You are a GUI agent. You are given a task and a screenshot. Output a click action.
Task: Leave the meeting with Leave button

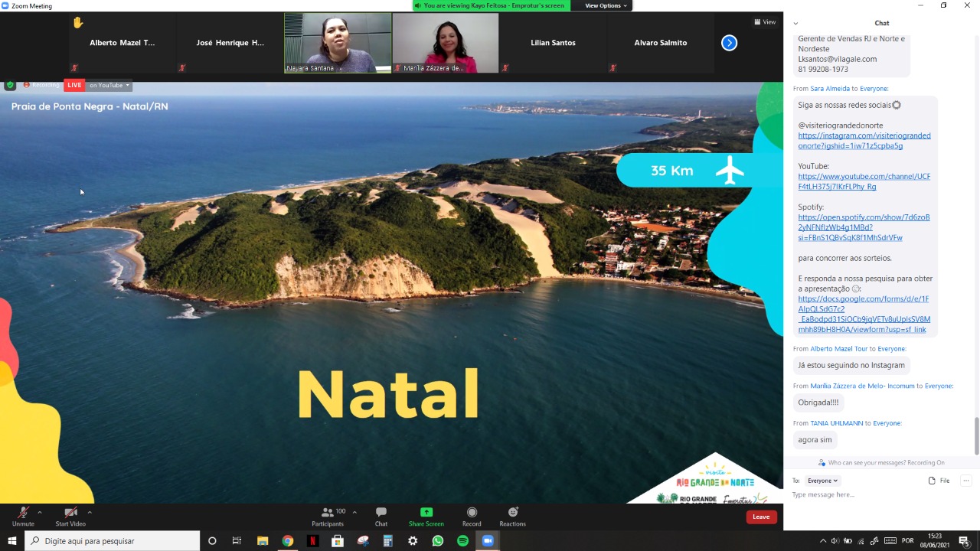coord(761,517)
